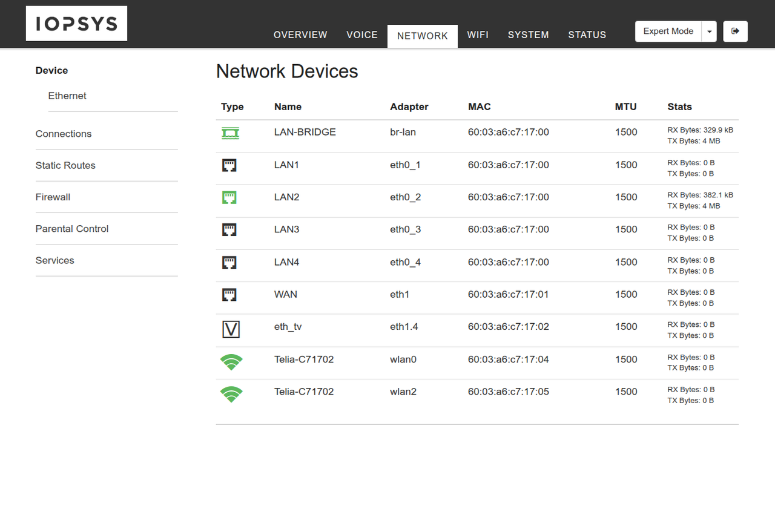Click the Stats column header
Screen dimensions: 775x532
679,107
